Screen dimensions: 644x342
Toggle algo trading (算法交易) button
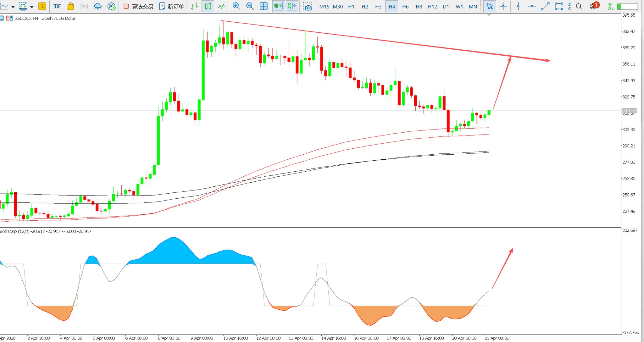coord(138,6)
